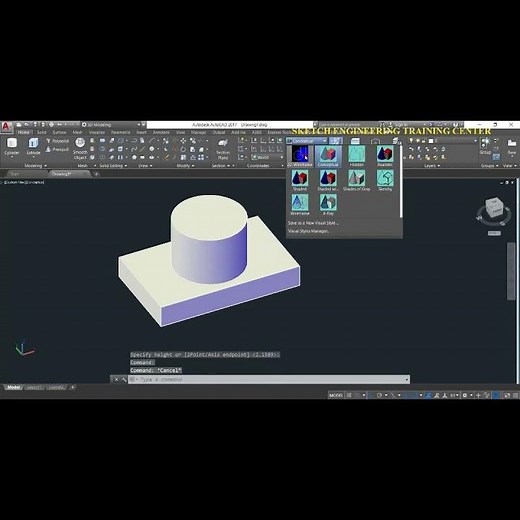Open the Conceptual visual style dropdown

coord(307,141)
